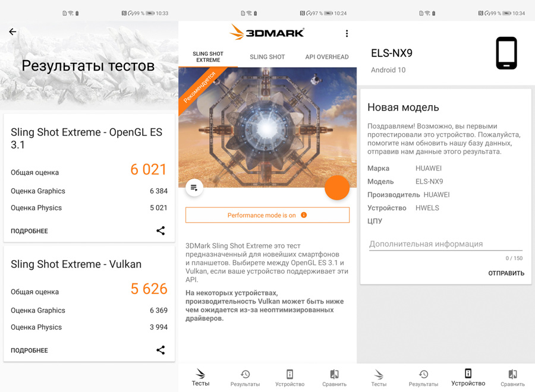This screenshot has width=535, height=392.
Task: Open the three-dot overflow menu
Action: [x=347, y=33]
